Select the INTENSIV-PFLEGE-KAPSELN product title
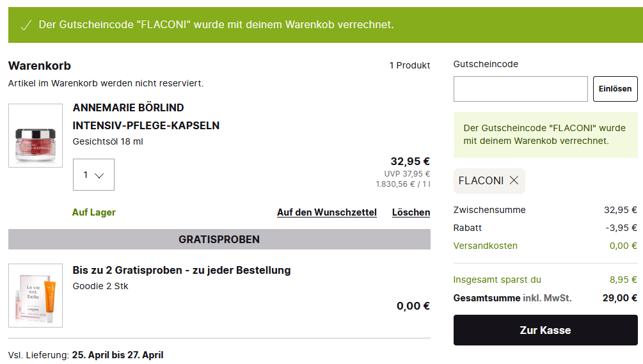The height and width of the screenshot is (364, 643). [x=146, y=125]
